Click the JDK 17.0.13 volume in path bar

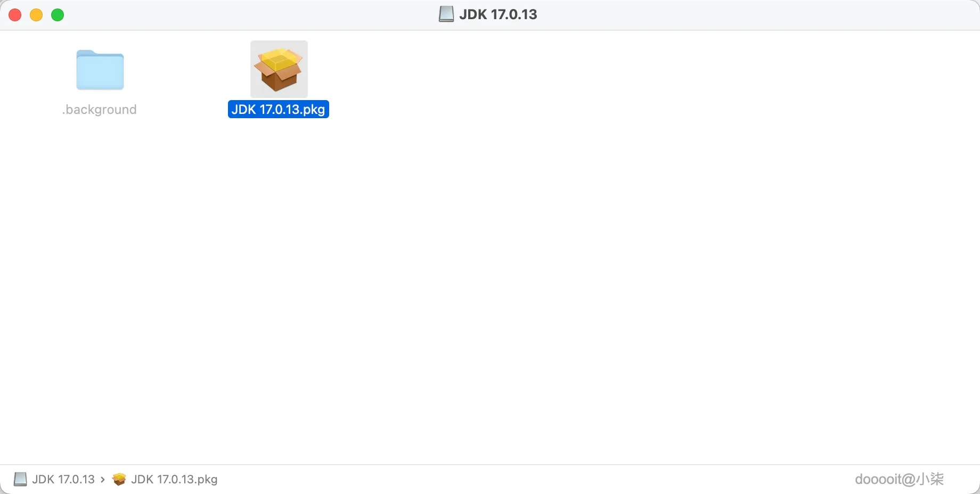[x=54, y=479]
